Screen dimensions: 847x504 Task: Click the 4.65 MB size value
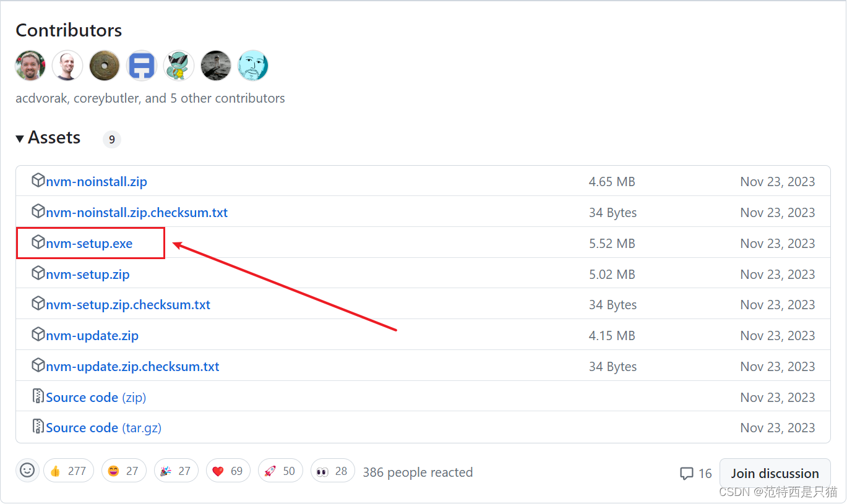612,182
